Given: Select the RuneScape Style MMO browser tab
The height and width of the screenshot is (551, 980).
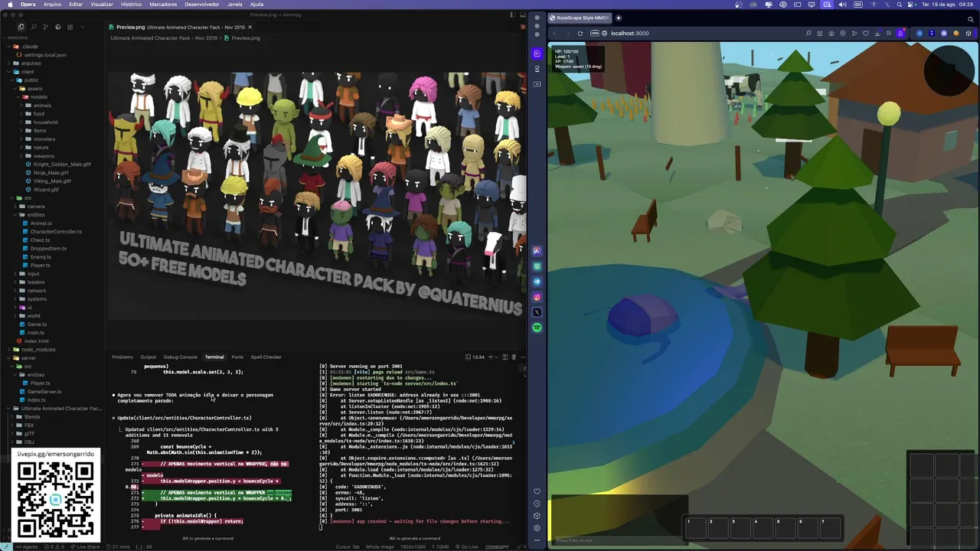Looking at the screenshot, I should point(580,18).
